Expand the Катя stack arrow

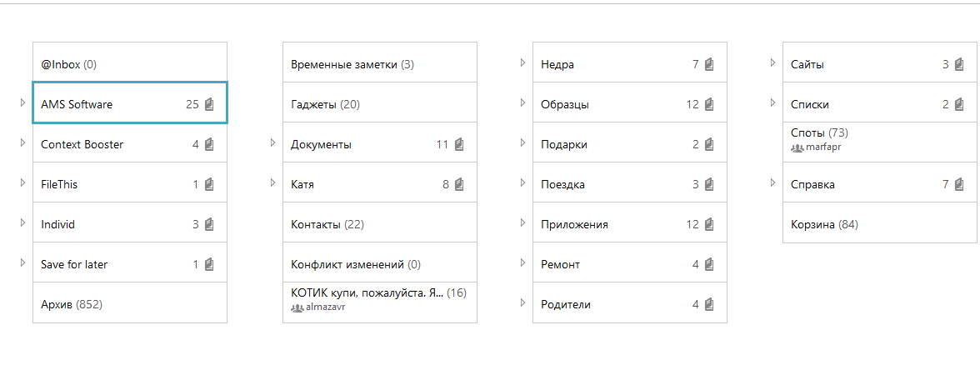click(273, 183)
